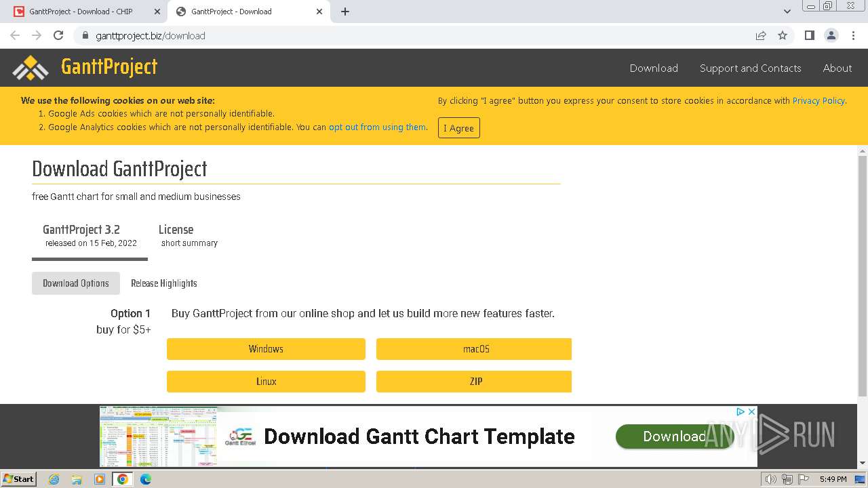This screenshot has width=868, height=488.
Task: Share this page using the share icon
Action: (x=761, y=35)
